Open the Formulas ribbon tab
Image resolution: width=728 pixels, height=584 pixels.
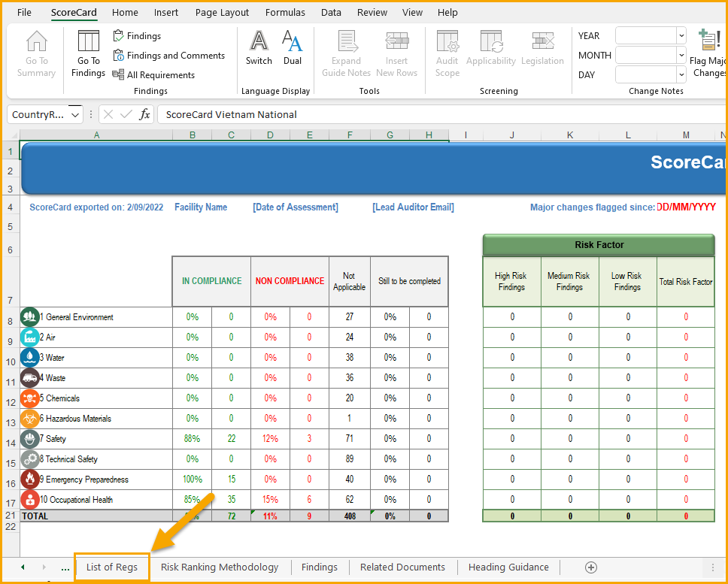point(285,13)
